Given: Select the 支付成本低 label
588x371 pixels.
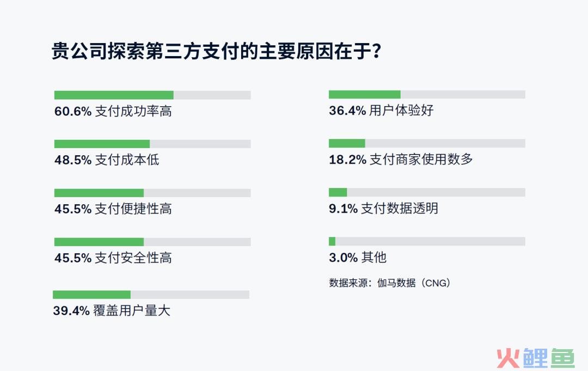Looking at the screenshot, I should [x=127, y=160].
